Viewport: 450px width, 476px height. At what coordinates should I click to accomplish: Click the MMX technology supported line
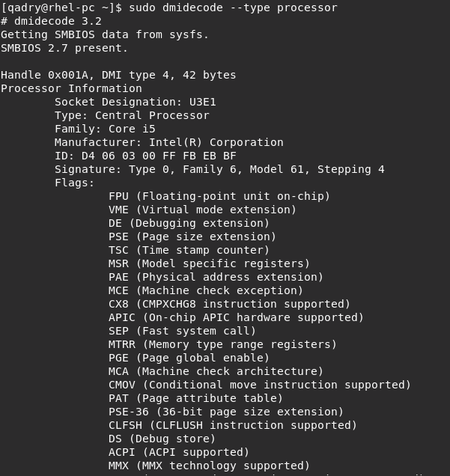(x=209, y=466)
